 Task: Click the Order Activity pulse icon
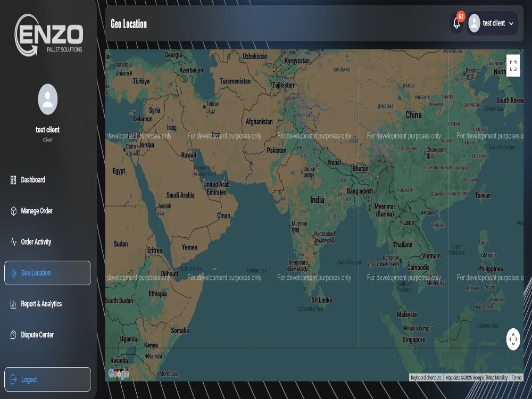pyautogui.click(x=14, y=242)
